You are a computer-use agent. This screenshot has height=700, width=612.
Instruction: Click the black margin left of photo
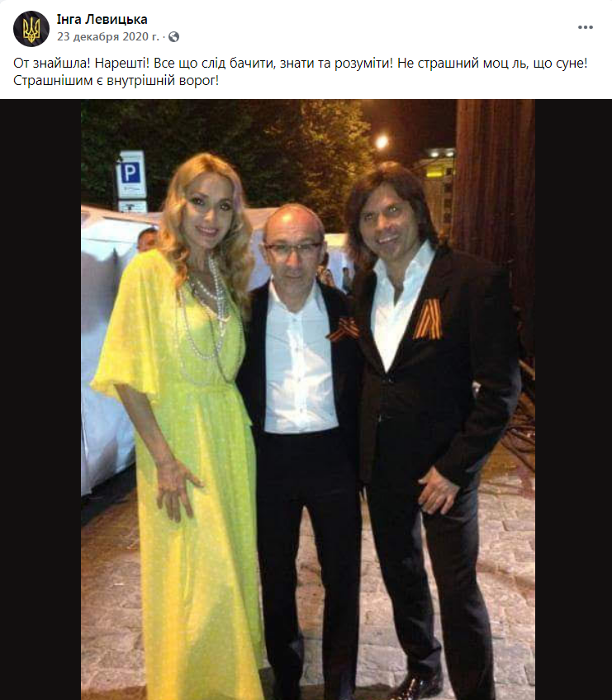click(40, 400)
